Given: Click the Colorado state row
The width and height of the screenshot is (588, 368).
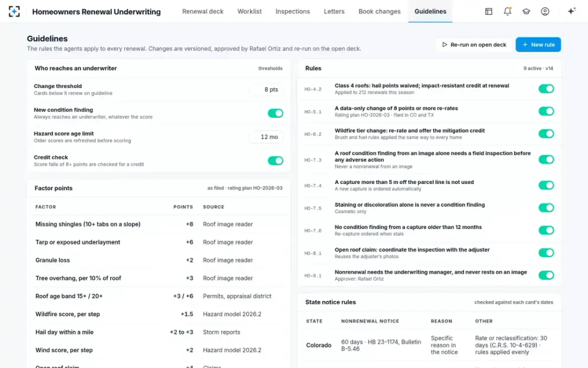Looking at the screenshot, I should (x=429, y=345).
